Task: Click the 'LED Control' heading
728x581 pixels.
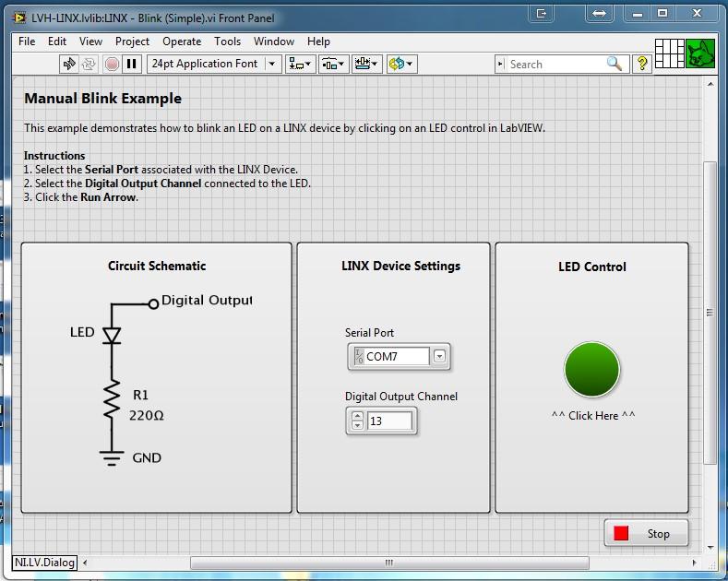Action: [x=592, y=267]
